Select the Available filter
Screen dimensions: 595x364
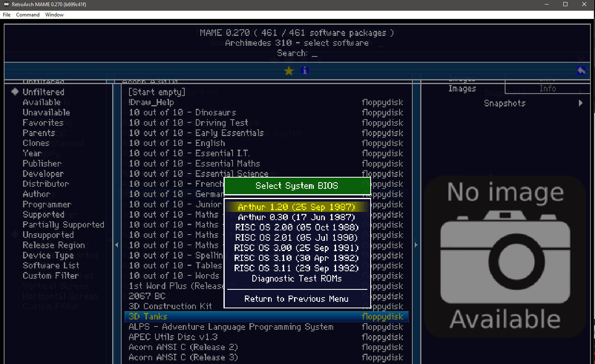tap(42, 102)
